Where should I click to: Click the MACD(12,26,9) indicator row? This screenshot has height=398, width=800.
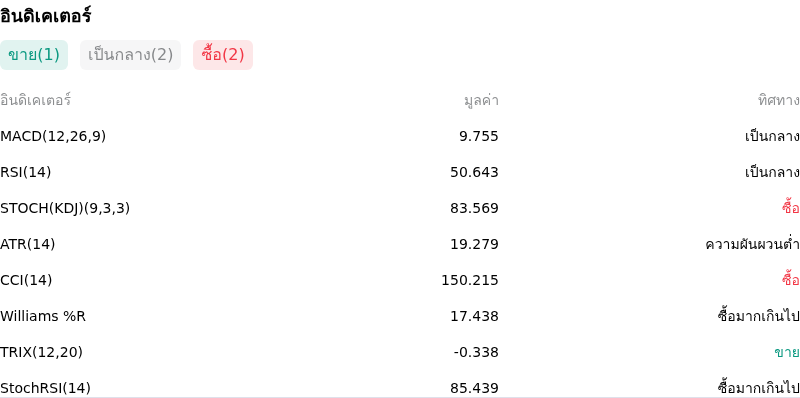point(400,137)
